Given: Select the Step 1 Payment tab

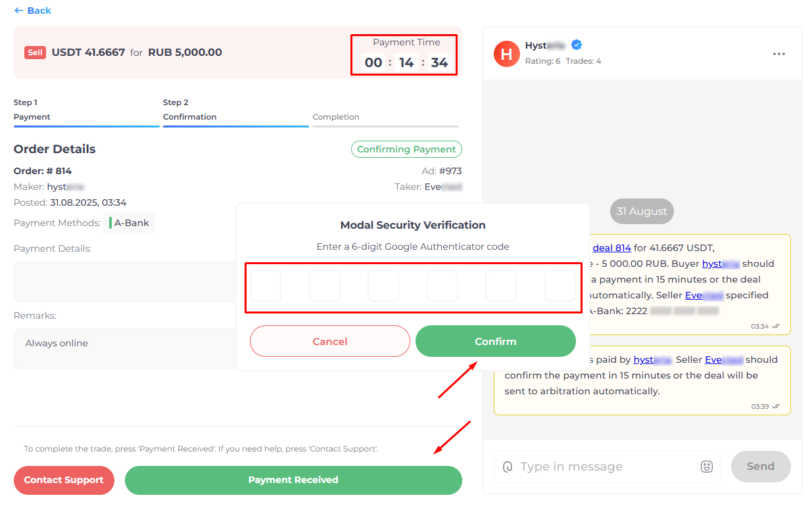Looking at the screenshot, I should 86,110.
